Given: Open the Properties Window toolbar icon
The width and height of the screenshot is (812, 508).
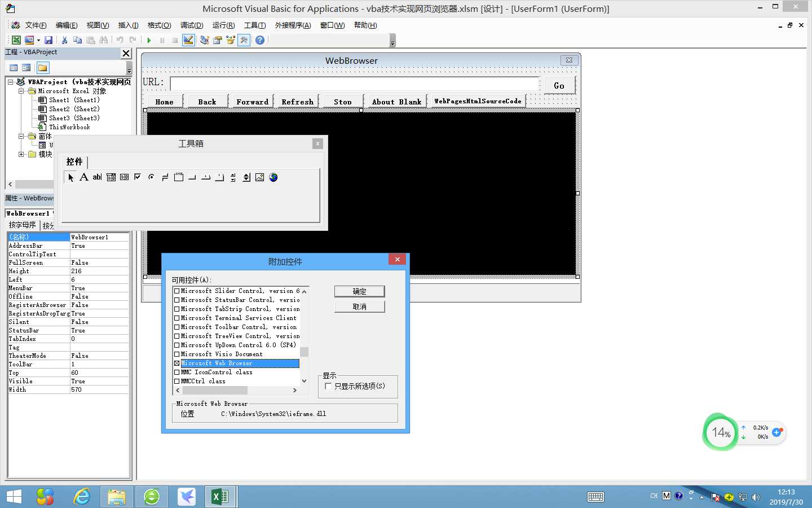Looking at the screenshot, I should pyautogui.click(x=217, y=40).
